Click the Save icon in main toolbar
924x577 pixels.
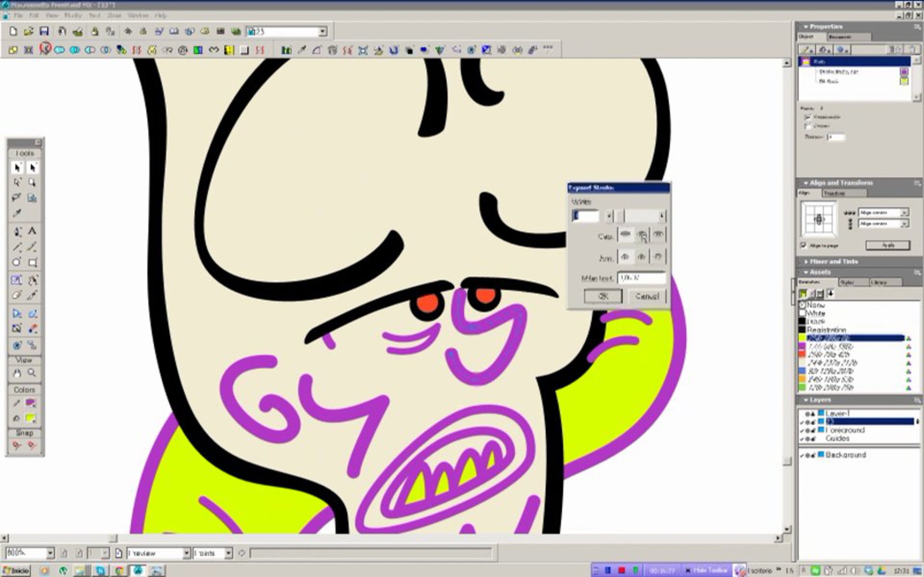click(x=44, y=32)
